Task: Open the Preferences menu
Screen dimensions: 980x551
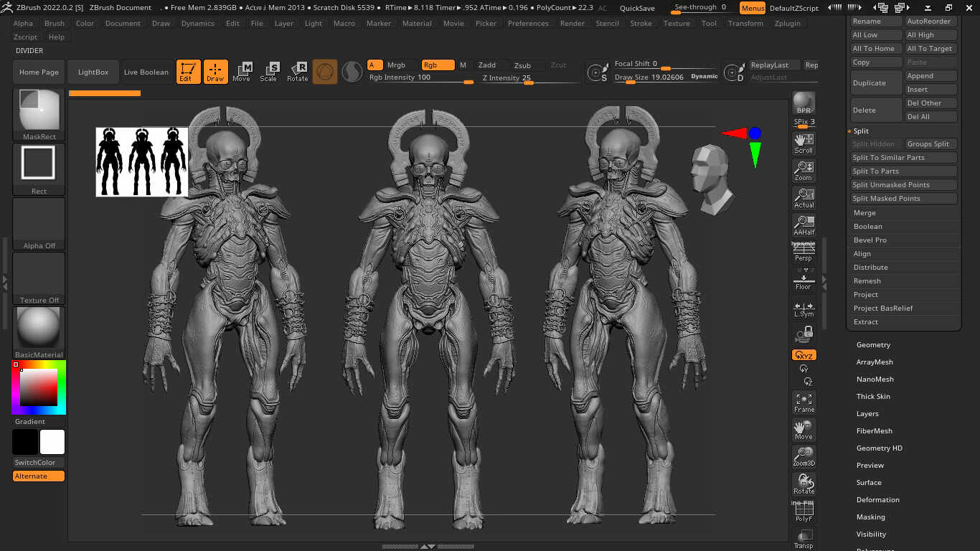Action: pyautogui.click(x=528, y=24)
